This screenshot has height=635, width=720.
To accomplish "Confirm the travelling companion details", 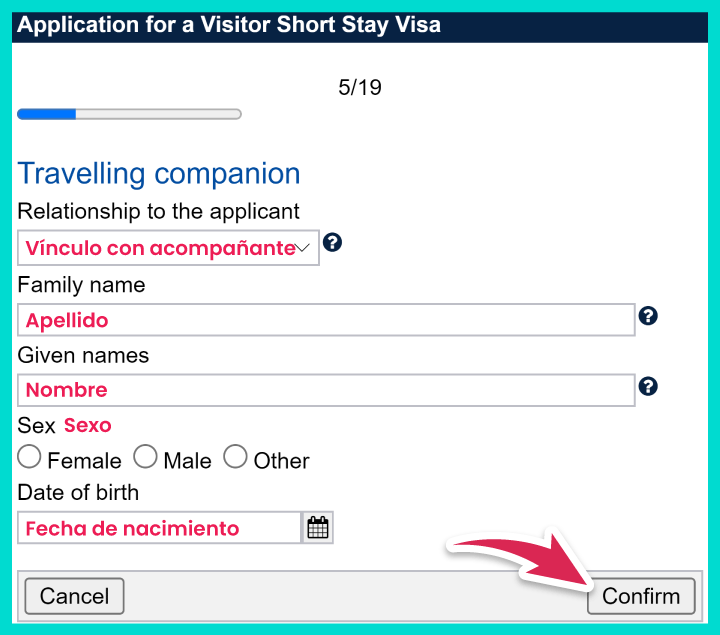I will pos(640,597).
